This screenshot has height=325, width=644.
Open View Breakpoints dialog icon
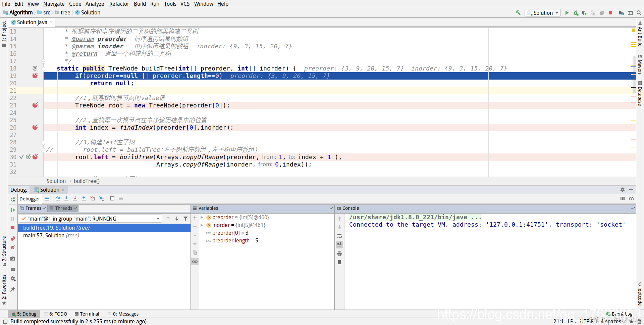[13, 239]
